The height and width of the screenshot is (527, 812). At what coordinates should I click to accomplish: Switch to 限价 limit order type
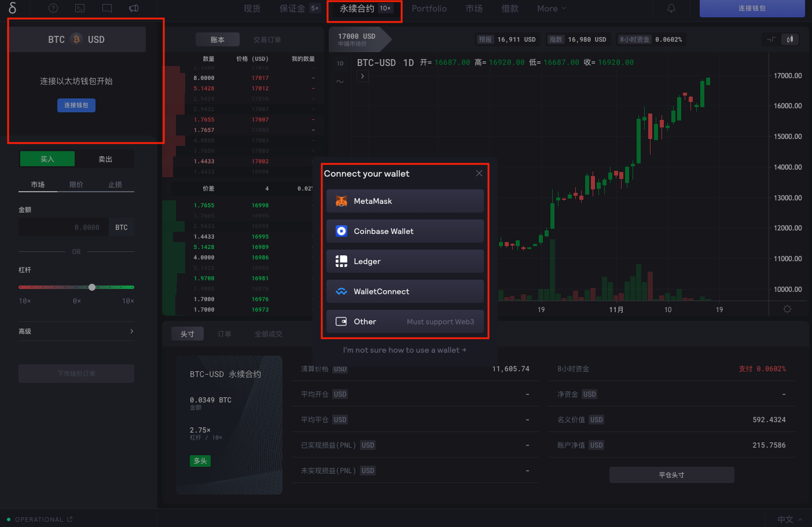click(x=76, y=185)
